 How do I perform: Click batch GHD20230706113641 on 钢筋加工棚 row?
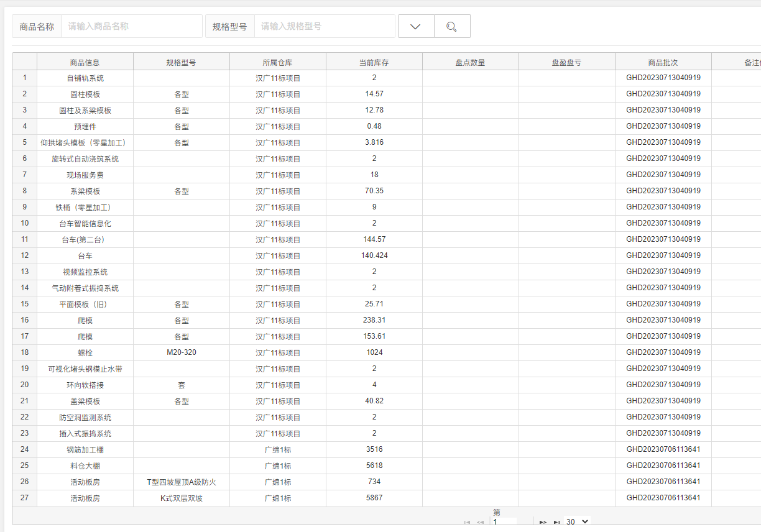663,449
